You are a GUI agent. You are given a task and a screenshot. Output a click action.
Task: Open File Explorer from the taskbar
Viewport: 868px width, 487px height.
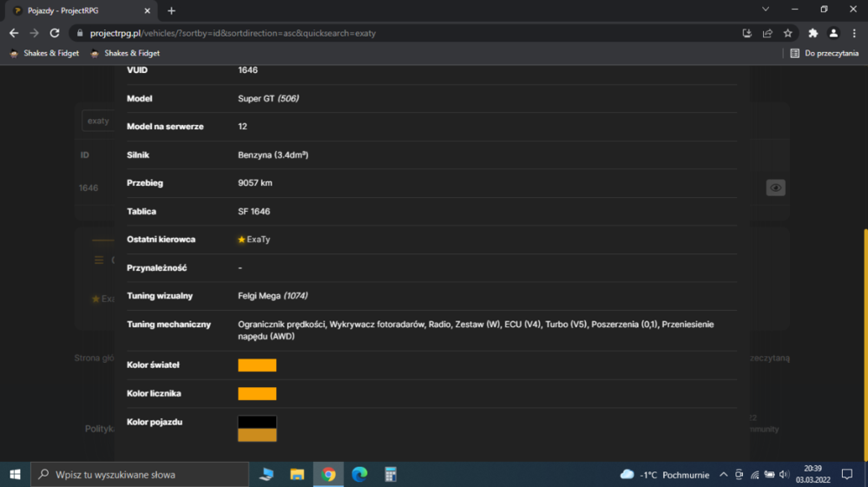pyautogui.click(x=297, y=474)
